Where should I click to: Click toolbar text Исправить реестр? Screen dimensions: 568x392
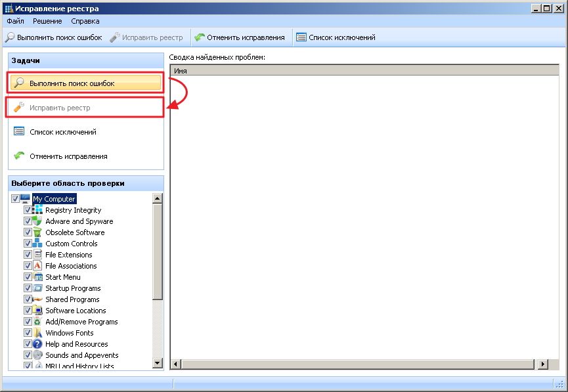click(x=152, y=37)
